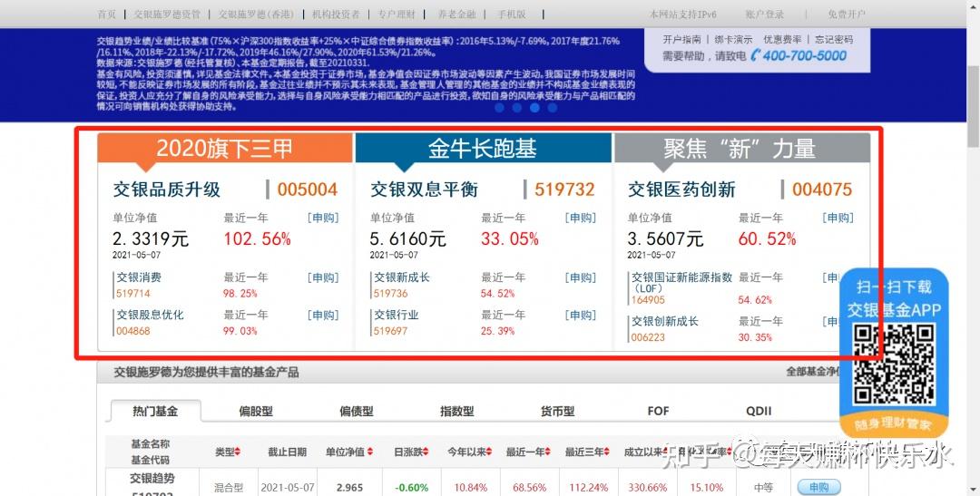Open 绑卡演示 link
Viewport: 980px width, 496px height.
coord(733,39)
